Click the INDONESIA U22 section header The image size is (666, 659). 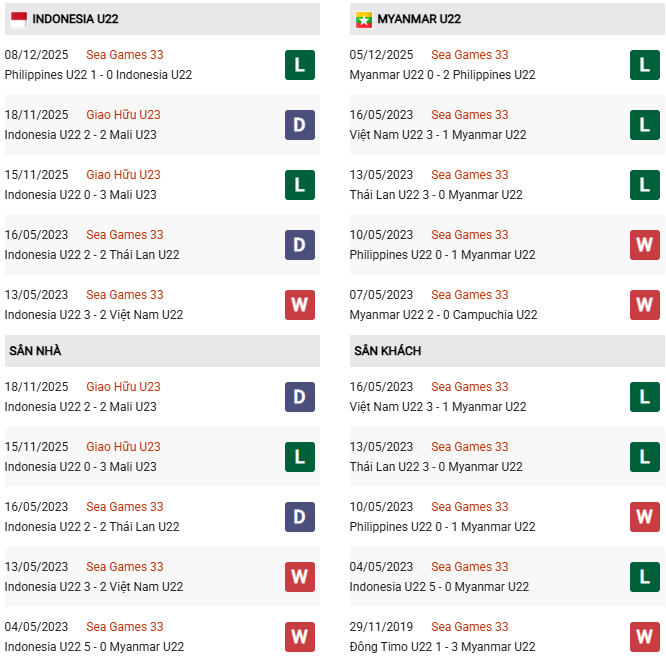[76, 19]
